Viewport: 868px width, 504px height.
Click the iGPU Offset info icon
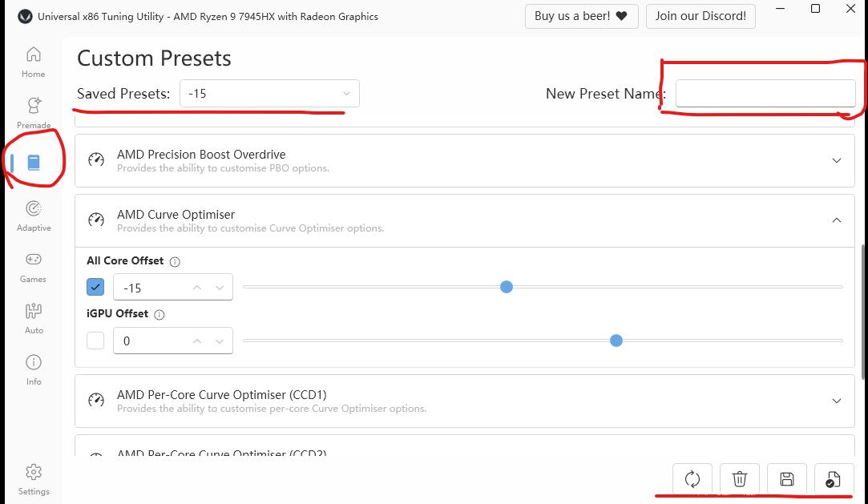(x=159, y=315)
